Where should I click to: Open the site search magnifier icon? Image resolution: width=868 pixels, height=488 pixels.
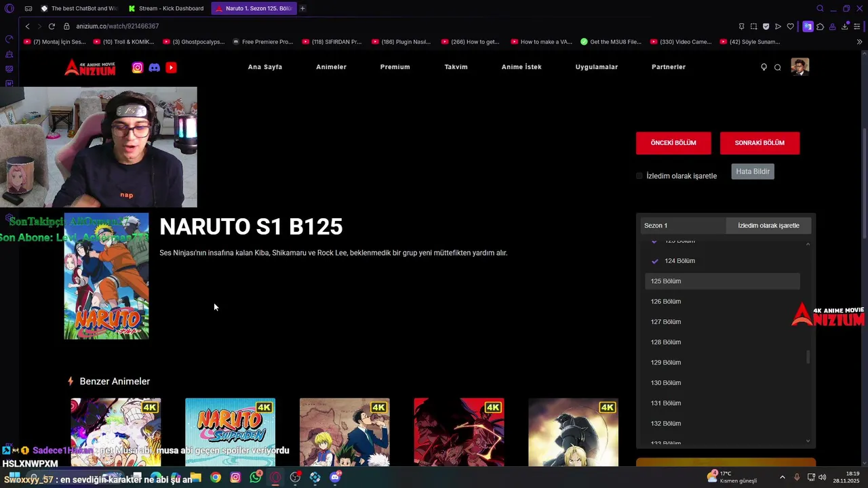click(778, 67)
